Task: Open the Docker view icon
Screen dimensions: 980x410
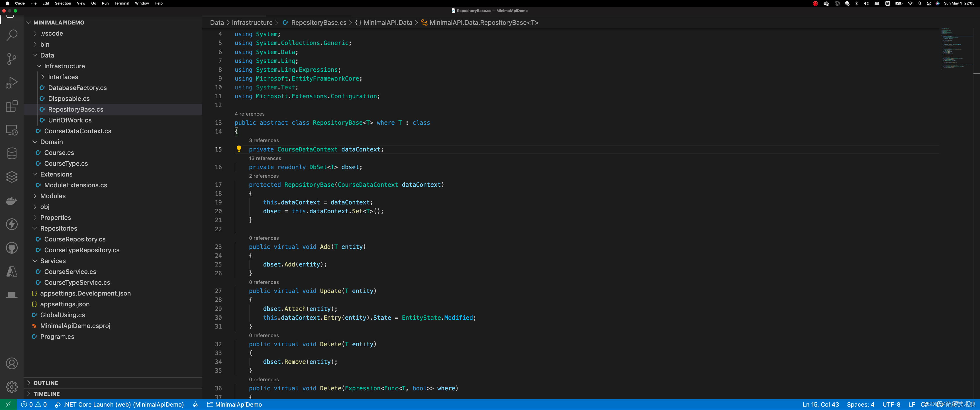Action: [x=12, y=201]
